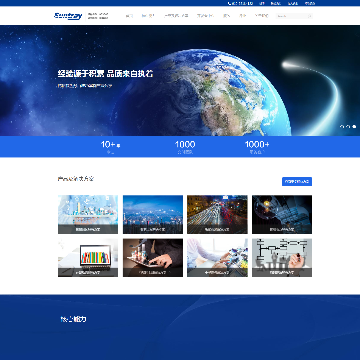This screenshot has width=360, height=360.
Task: Open the robotic hand with light bulb card
Action: pyautogui.click(x=282, y=214)
